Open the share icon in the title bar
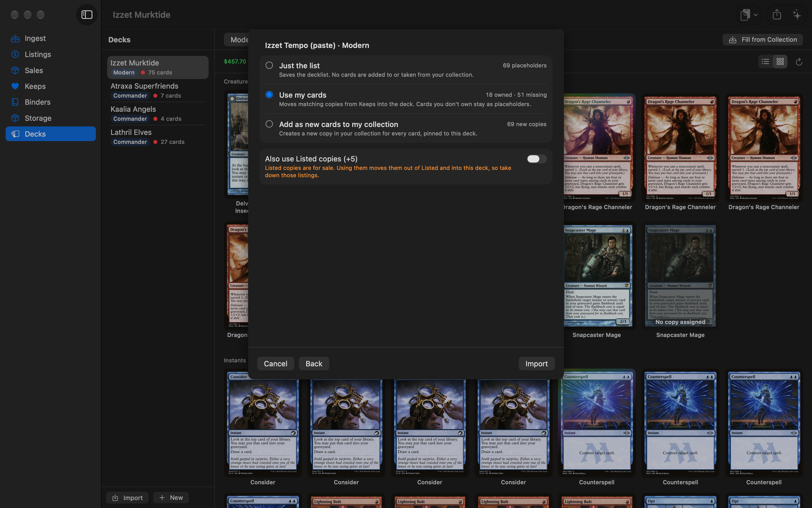This screenshot has width=812, height=508. pos(777,14)
